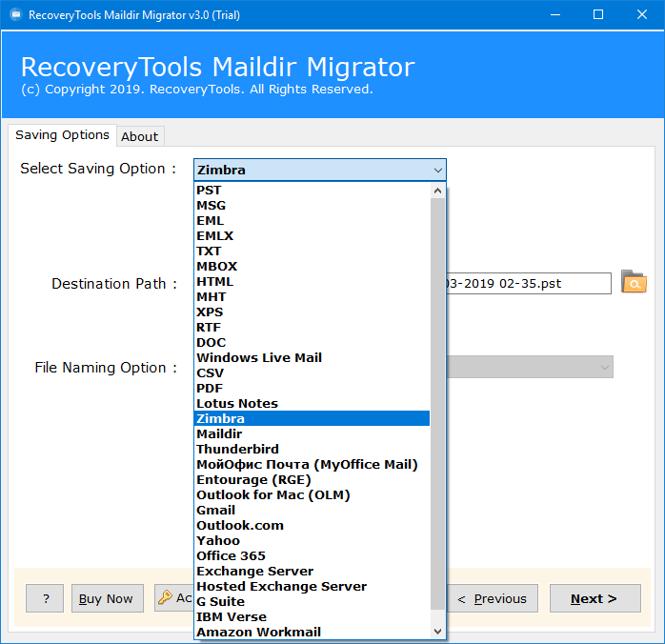Select Outlook for Mac (OLM)
The height and width of the screenshot is (644, 665).
click(312, 494)
